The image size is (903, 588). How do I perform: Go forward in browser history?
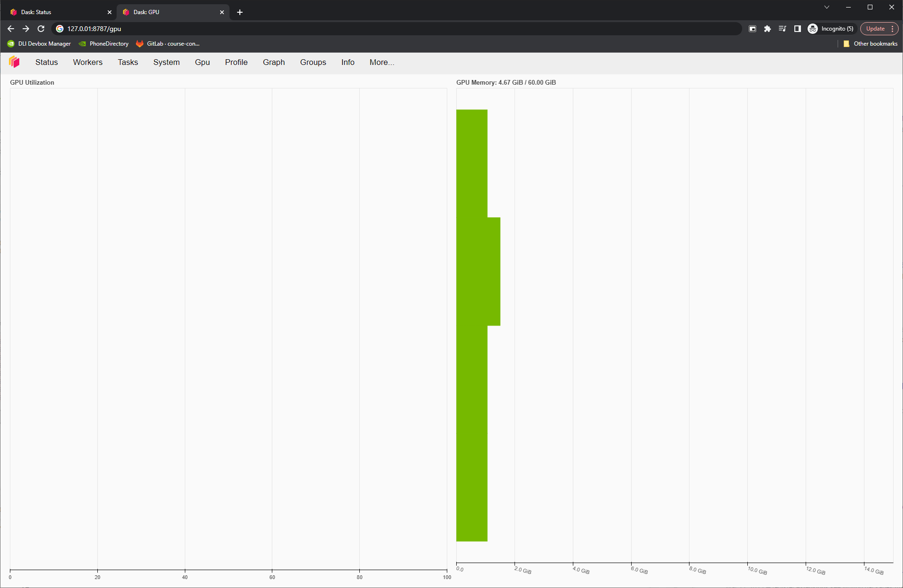click(26, 29)
